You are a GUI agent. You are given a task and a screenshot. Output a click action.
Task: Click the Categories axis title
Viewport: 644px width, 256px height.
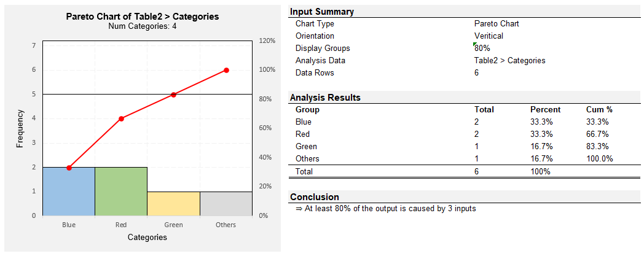click(147, 237)
